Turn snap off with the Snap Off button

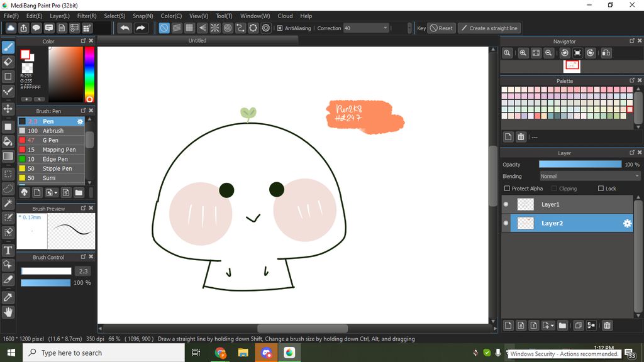point(164,28)
